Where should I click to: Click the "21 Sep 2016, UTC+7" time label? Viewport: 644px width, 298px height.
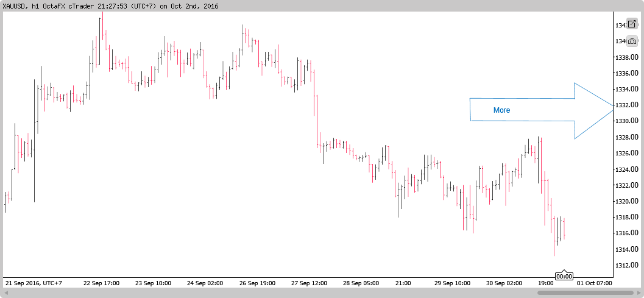34,283
